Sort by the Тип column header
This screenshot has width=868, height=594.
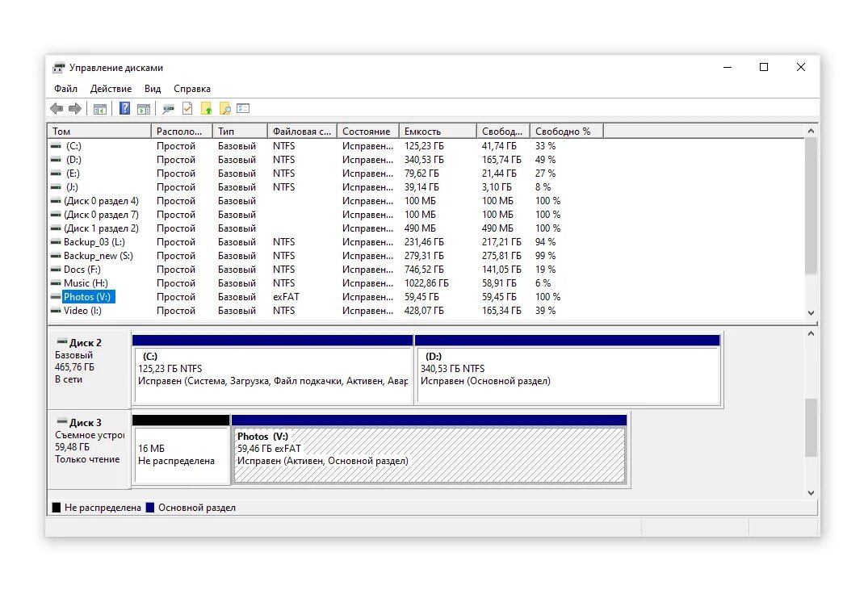pyautogui.click(x=241, y=131)
